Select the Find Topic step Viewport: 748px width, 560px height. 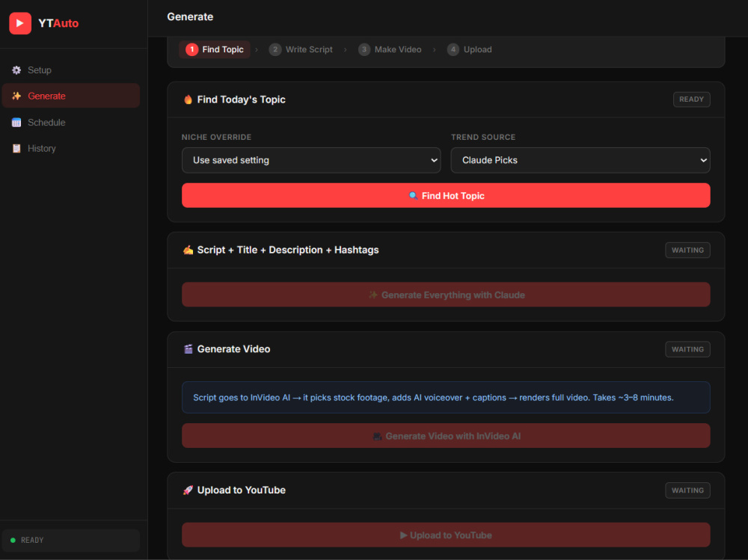pyautogui.click(x=215, y=49)
